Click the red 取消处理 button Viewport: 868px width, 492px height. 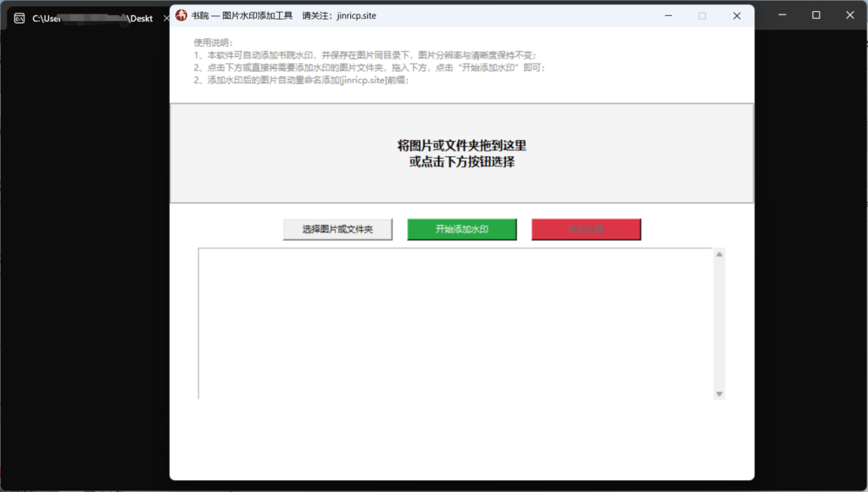click(586, 229)
